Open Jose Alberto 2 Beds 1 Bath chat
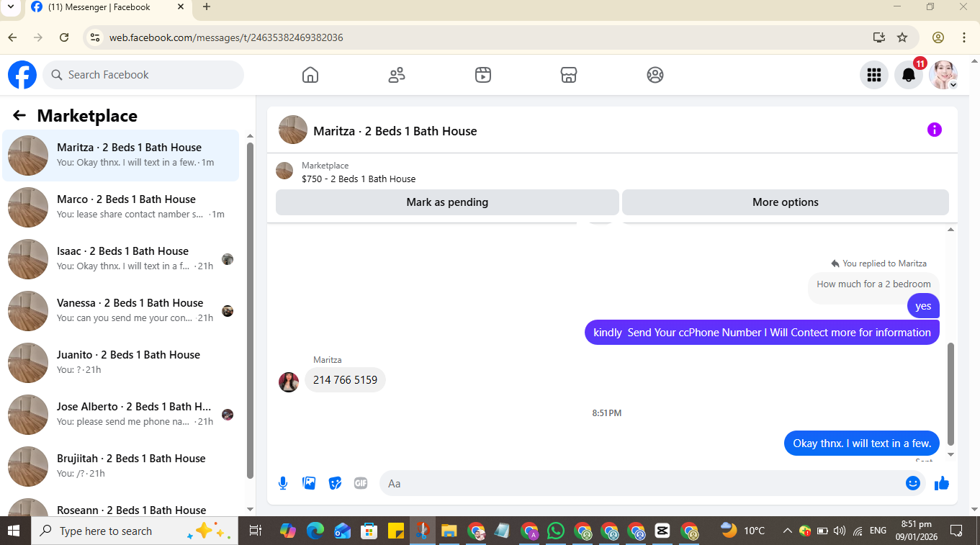This screenshot has height=545, width=980. click(121, 415)
